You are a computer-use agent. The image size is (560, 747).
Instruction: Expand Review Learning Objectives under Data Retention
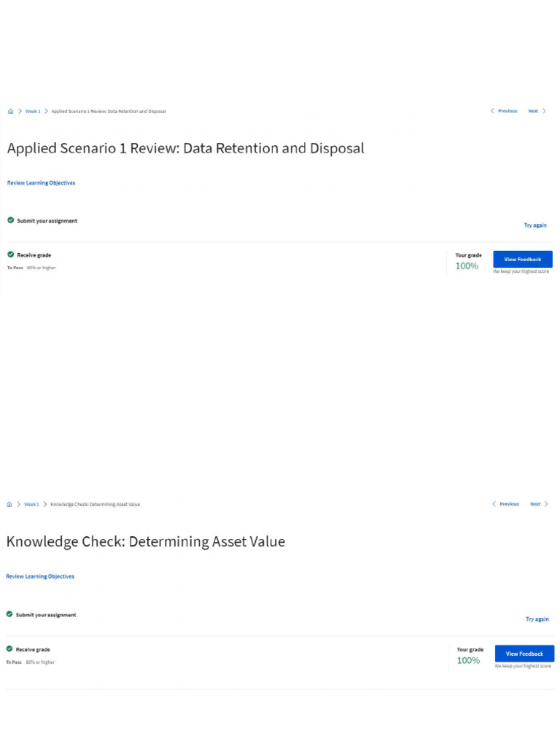coord(41,183)
